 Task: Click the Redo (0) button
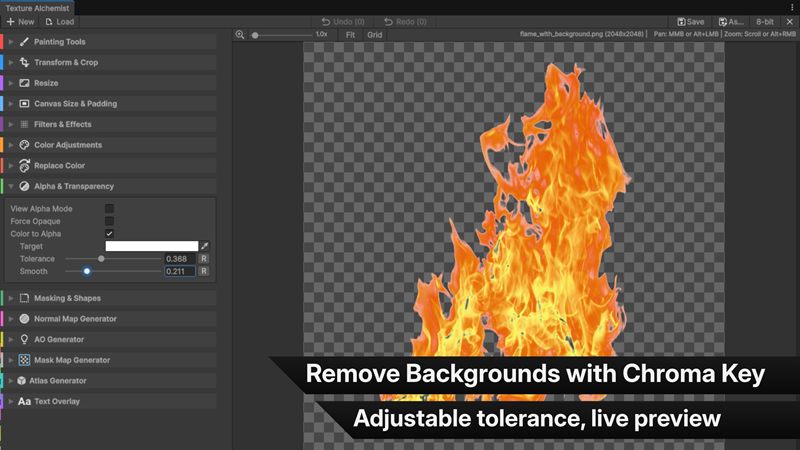405,21
